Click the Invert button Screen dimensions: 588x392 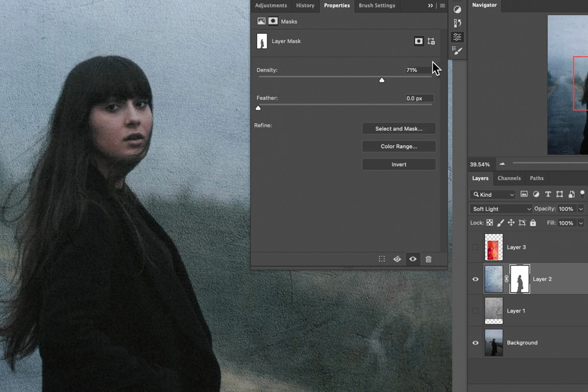pyautogui.click(x=399, y=165)
